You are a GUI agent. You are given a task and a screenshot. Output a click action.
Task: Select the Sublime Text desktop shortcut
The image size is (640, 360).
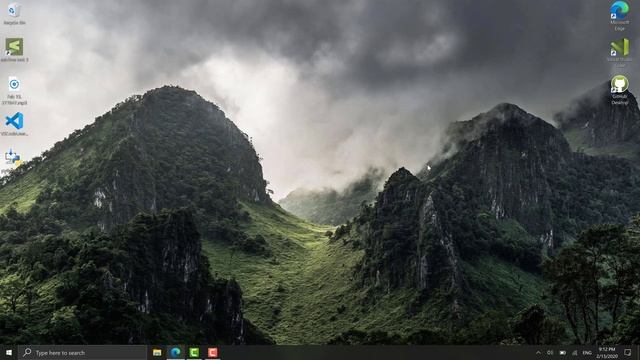pos(14,50)
